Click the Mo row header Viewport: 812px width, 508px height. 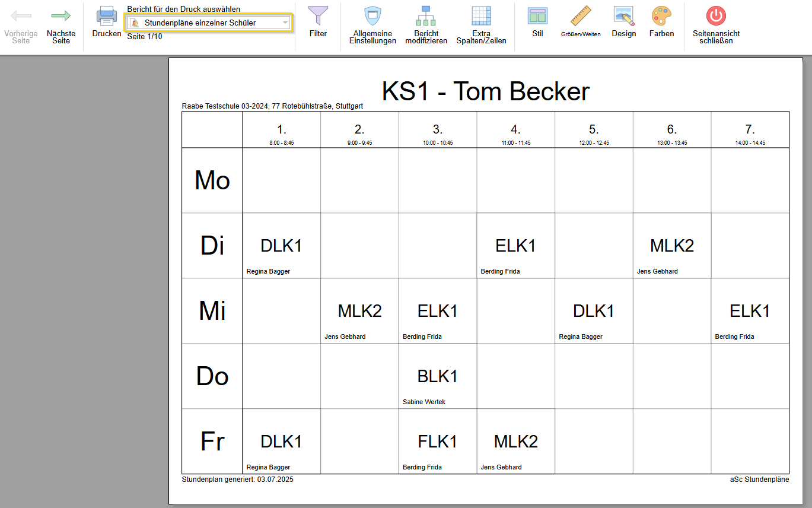coord(212,180)
